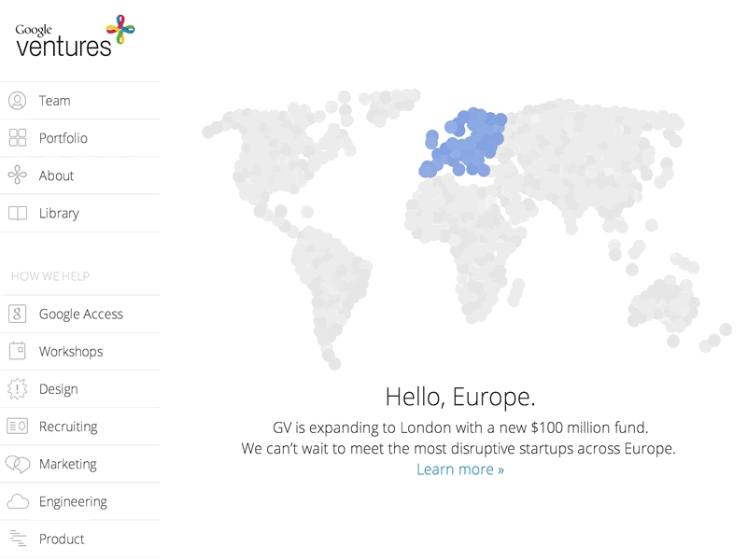The height and width of the screenshot is (560, 747).
Task: Click the Google Ventures logo
Action: coord(75,36)
